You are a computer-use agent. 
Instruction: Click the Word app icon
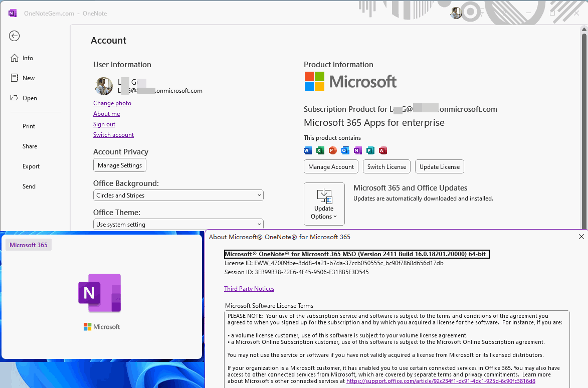(307, 151)
